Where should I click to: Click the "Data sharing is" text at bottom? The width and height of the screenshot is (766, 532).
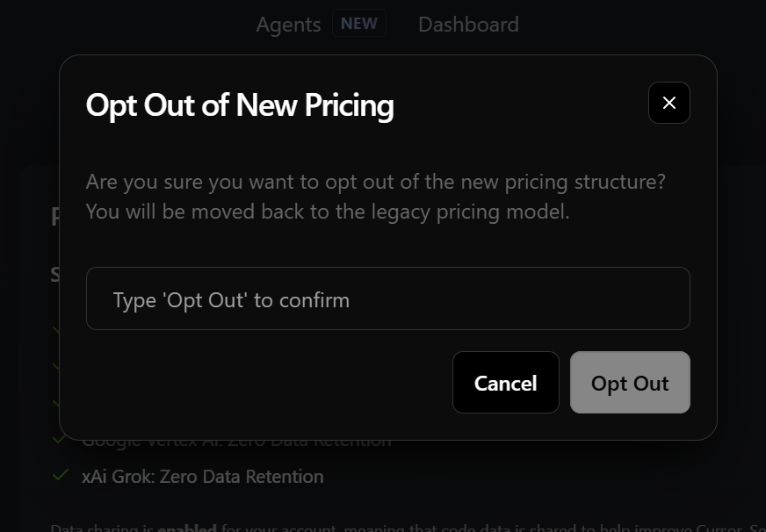[103, 528]
